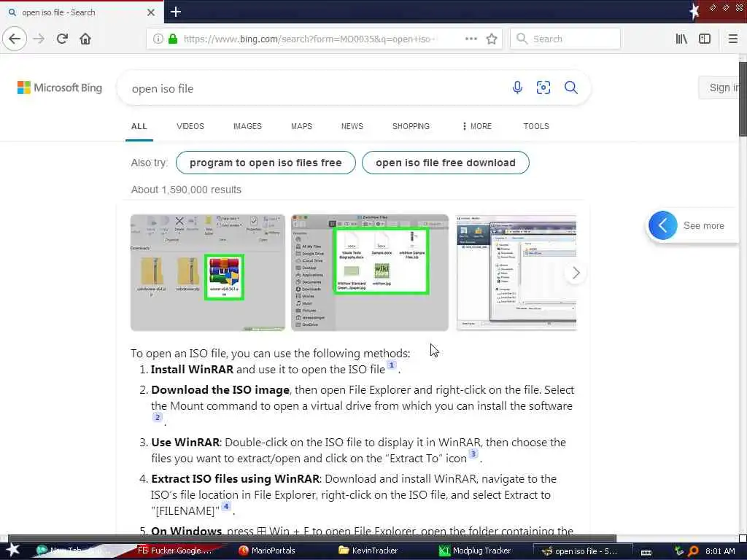Click the Firefox Search field

[x=565, y=39]
